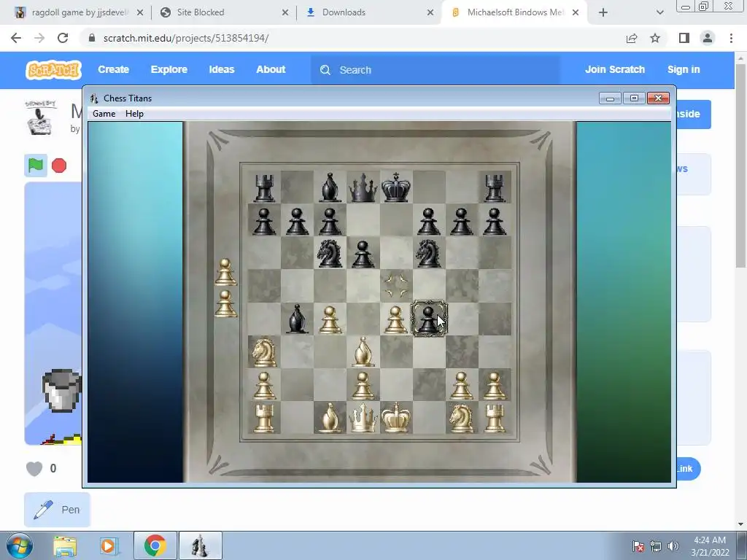This screenshot has width=747, height=560.
Task: Focus the Scratch Search field
Action: 436,70
